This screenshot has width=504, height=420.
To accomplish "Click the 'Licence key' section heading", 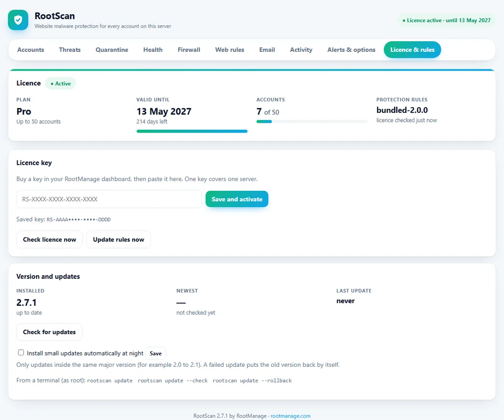I will click(x=34, y=163).
